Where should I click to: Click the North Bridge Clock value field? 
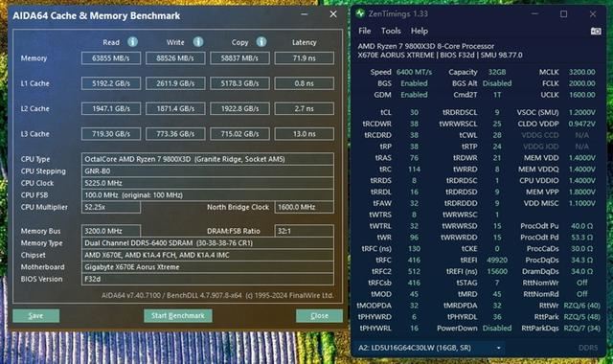point(305,207)
